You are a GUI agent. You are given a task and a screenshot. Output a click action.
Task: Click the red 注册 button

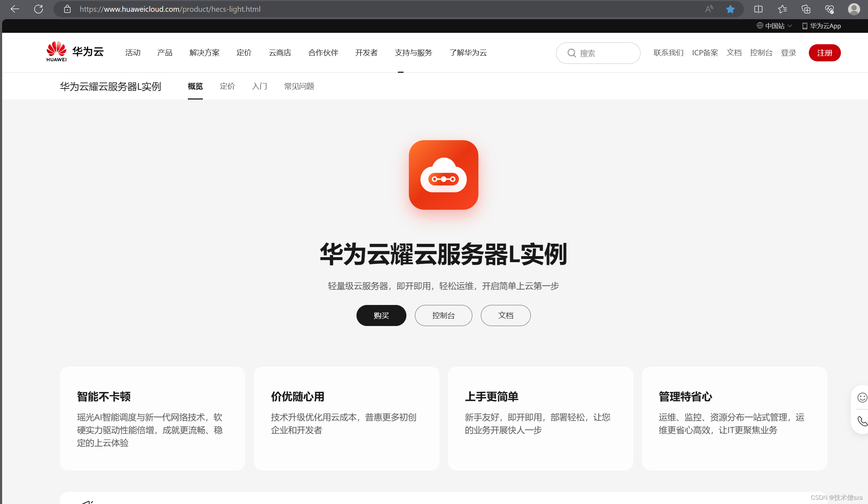[x=825, y=53]
